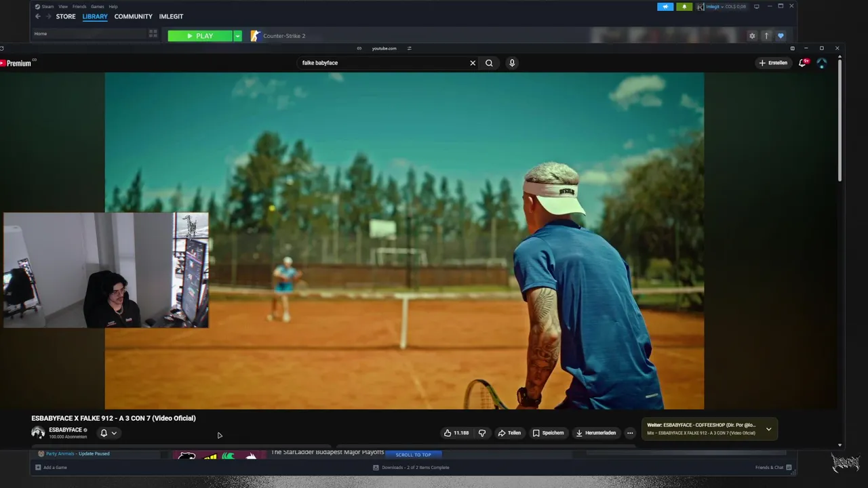Expand the Weiter mix playlist chevron
The height and width of the screenshot is (488, 868).
click(x=768, y=429)
